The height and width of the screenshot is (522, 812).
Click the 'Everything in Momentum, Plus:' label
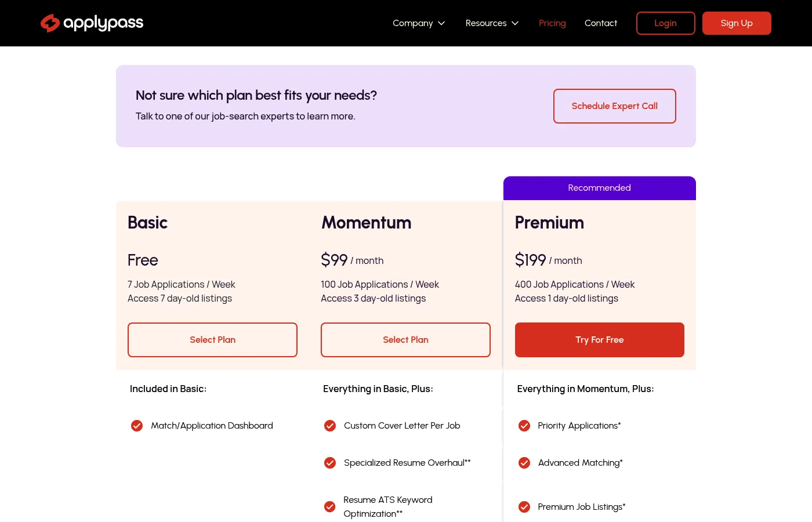coord(585,389)
